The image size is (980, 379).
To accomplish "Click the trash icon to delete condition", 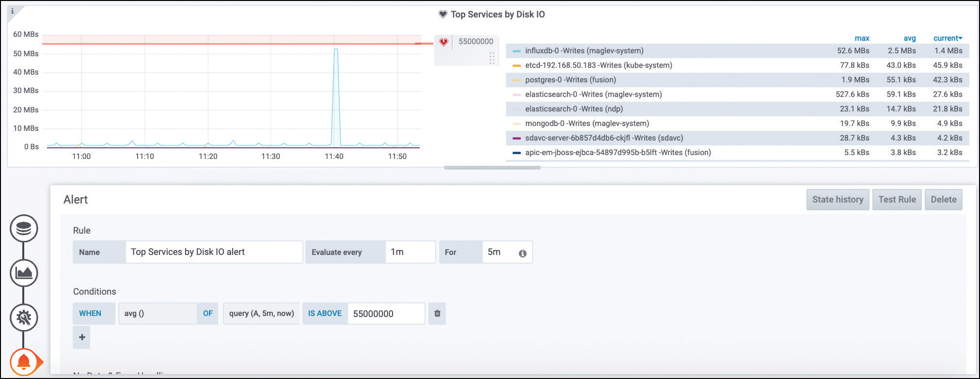I will click(437, 314).
